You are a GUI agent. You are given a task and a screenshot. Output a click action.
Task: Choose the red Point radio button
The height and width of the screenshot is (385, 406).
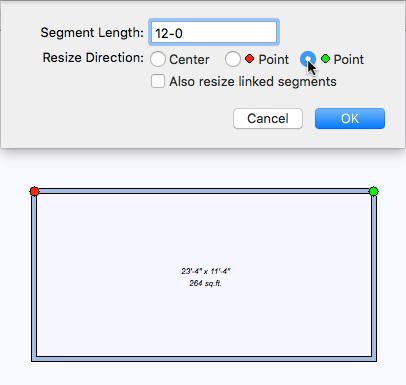pyautogui.click(x=233, y=59)
